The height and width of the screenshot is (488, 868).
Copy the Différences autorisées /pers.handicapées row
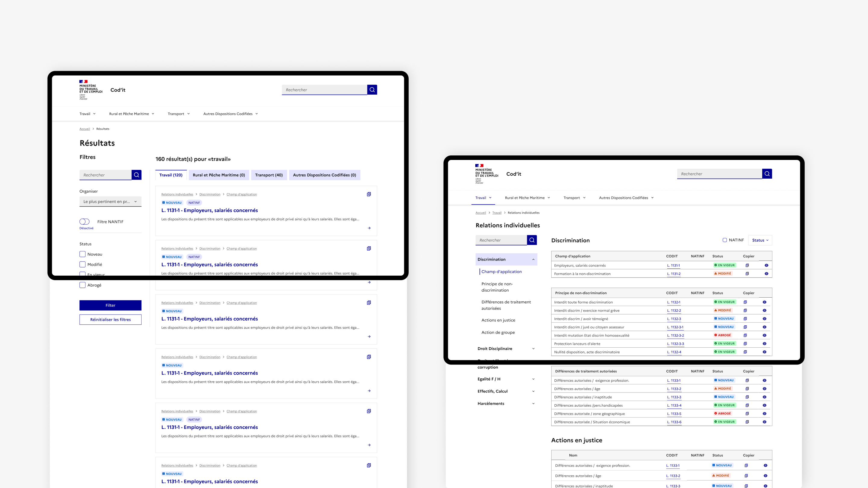click(x=747, y=405)
